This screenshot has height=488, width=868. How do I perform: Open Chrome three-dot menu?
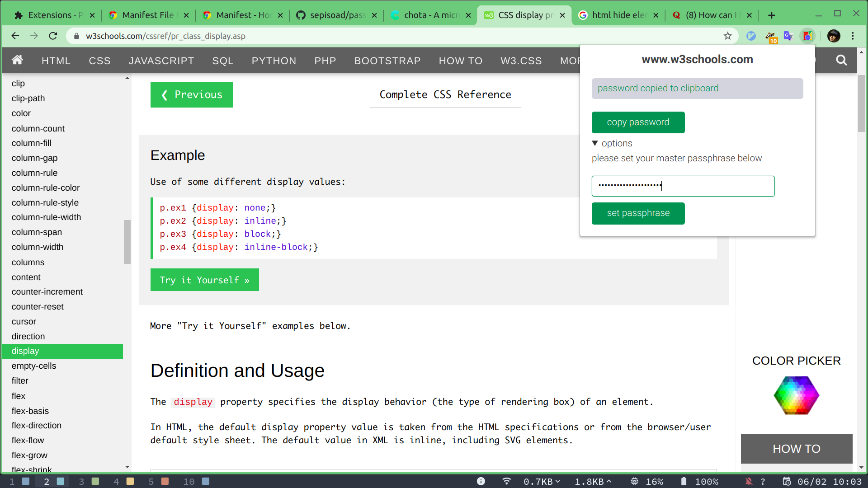[853, 36]
